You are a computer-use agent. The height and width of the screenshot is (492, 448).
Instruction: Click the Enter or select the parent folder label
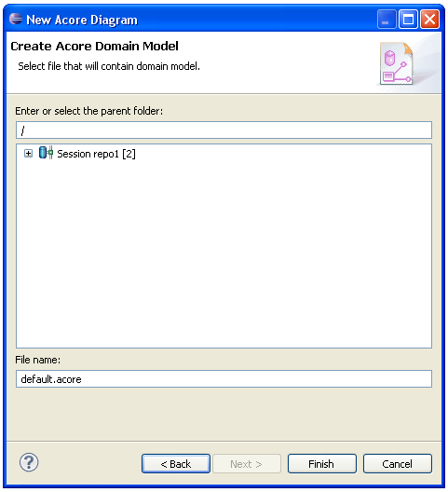point(89,111)
